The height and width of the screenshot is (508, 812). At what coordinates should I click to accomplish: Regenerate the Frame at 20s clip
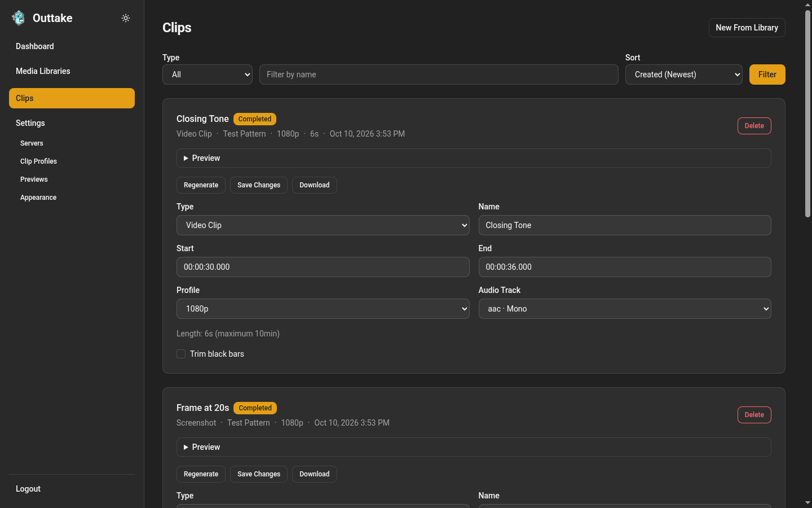tap(201, 474)
